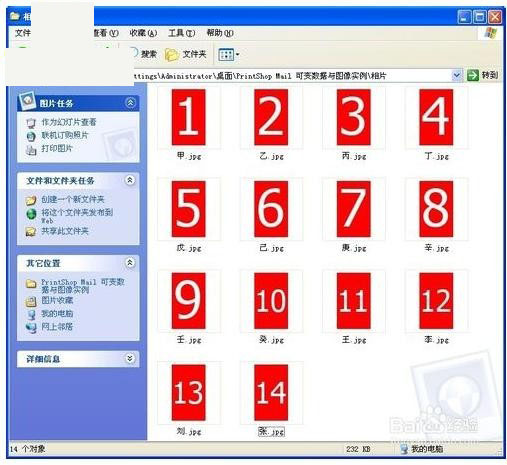Viewport: 507px width, 465px height.
Task: Select the 甲.jpg thumbnail showing 1
Action: (x=189, y=117)
